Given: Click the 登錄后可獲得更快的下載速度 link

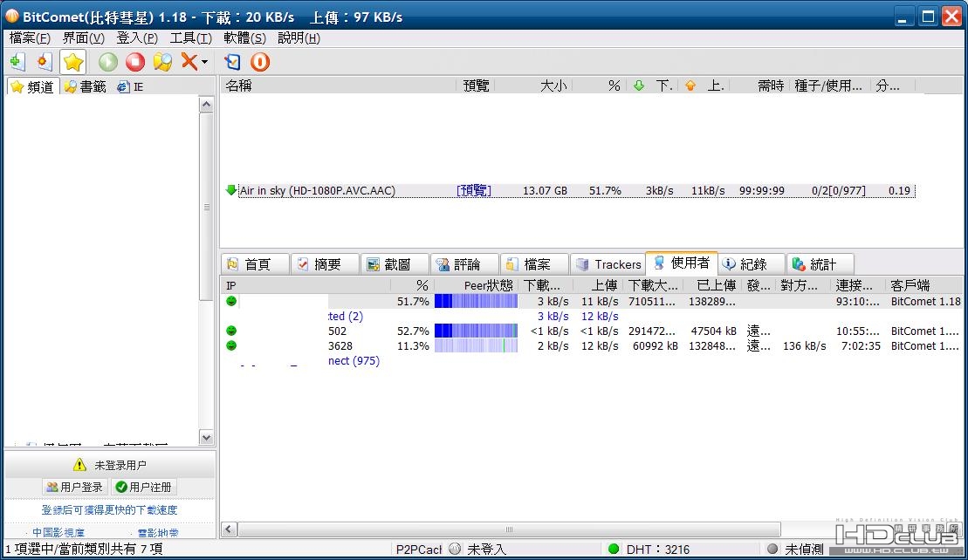Looking at the screenshot, I should click(x=109, y=510).
